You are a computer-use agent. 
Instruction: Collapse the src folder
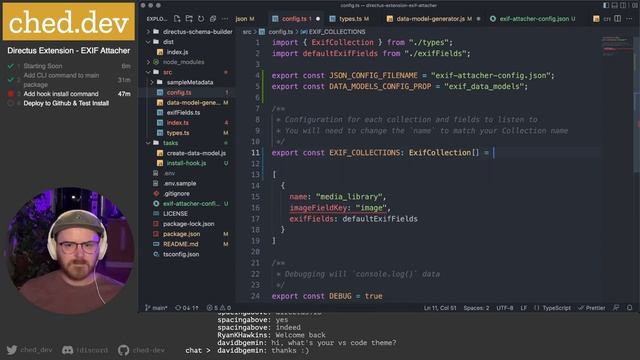(x=190, y=72)
